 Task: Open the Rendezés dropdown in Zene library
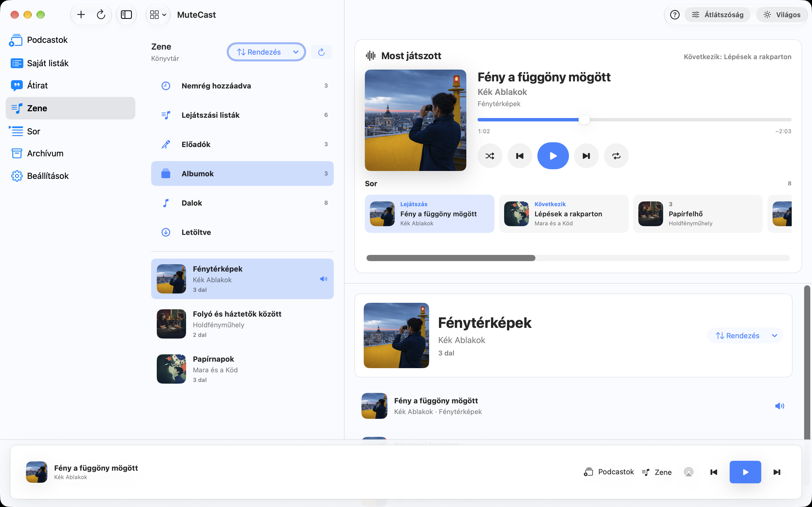tap(266, 52)
